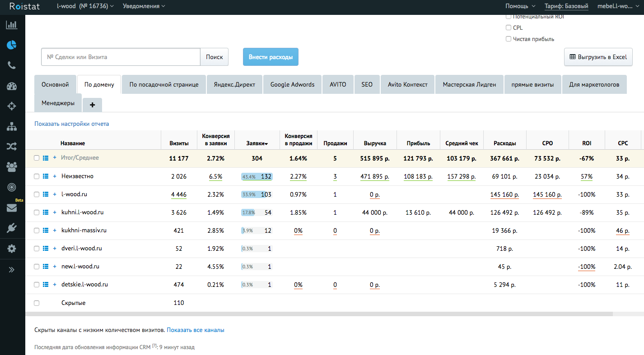This screenshot has height=355, width=644.
Task: Check the Неизвестно row checkbox
Action: [37, 176]
